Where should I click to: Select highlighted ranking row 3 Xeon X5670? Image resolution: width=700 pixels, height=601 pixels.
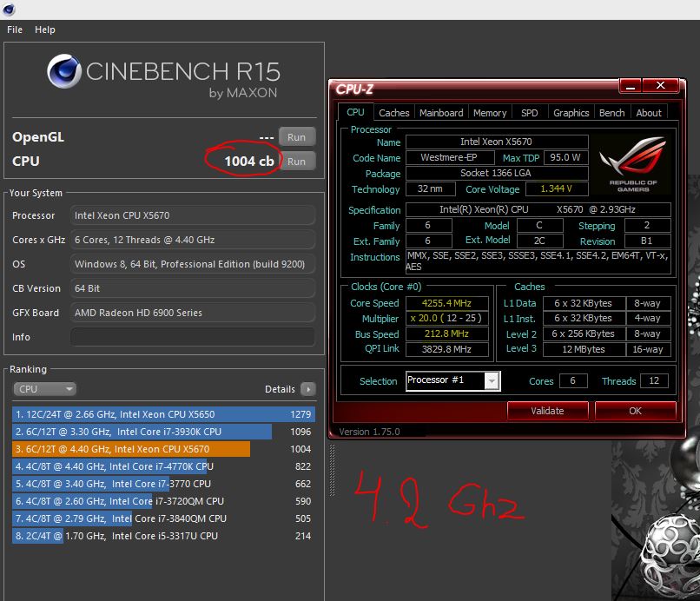[x=163, y=449]
